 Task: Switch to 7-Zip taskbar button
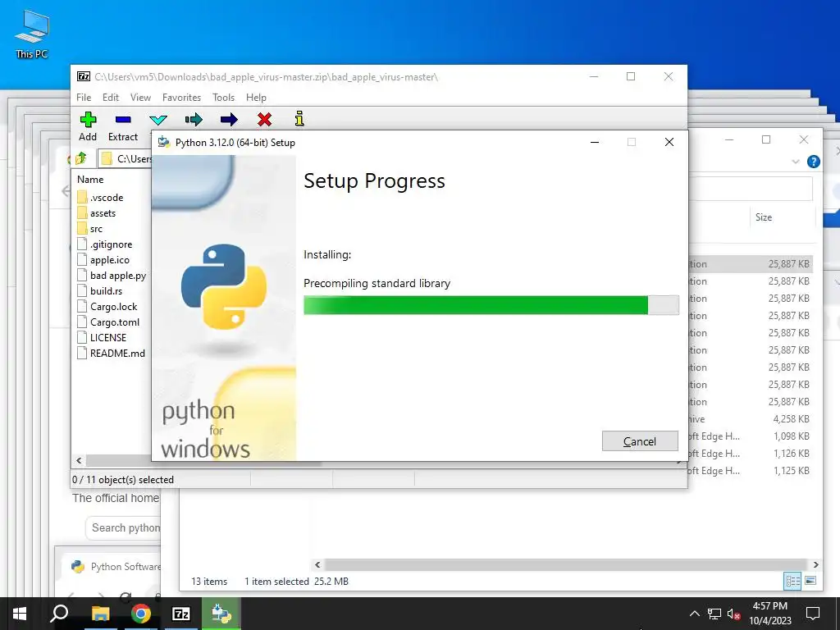tap(181, 614)
